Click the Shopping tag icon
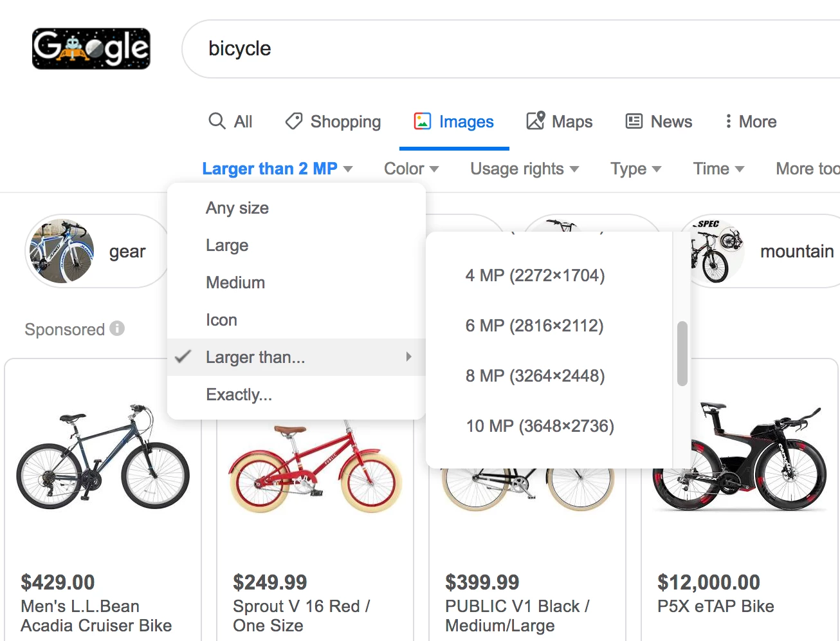840x641 pixels. [x=294, y=121]
